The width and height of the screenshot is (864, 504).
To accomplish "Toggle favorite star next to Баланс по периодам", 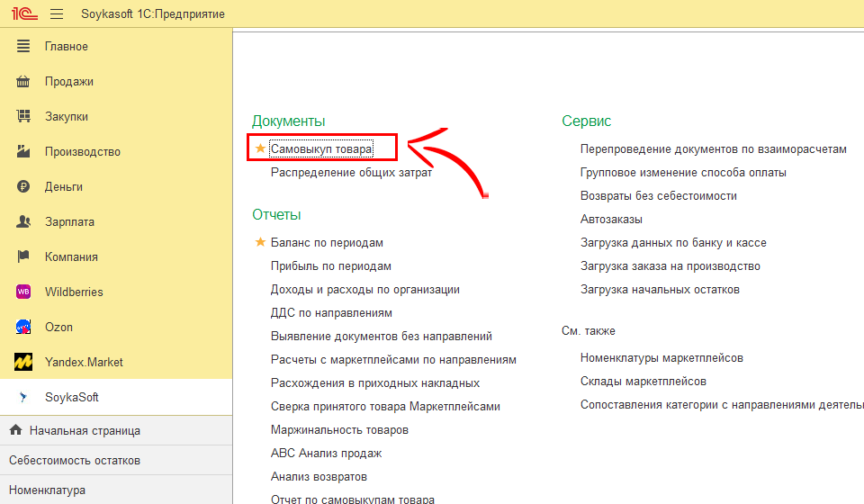I will click(261, 243).
